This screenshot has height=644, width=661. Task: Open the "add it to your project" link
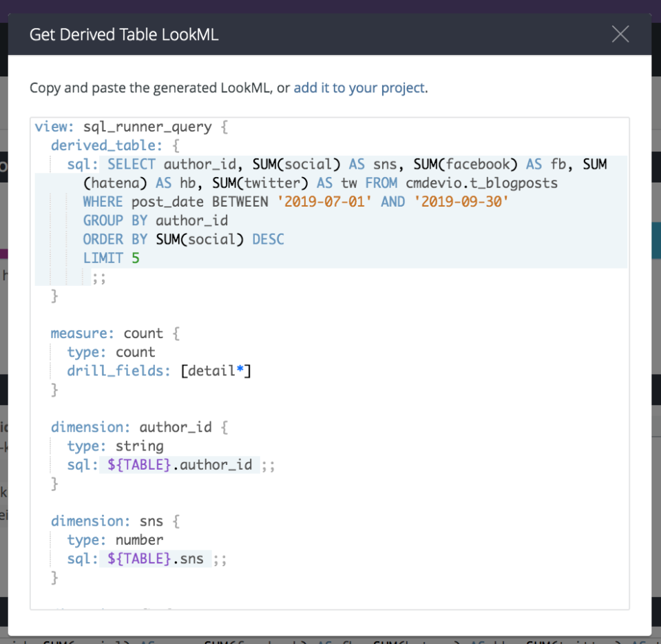pyautogui.click(x=358, y=88)
